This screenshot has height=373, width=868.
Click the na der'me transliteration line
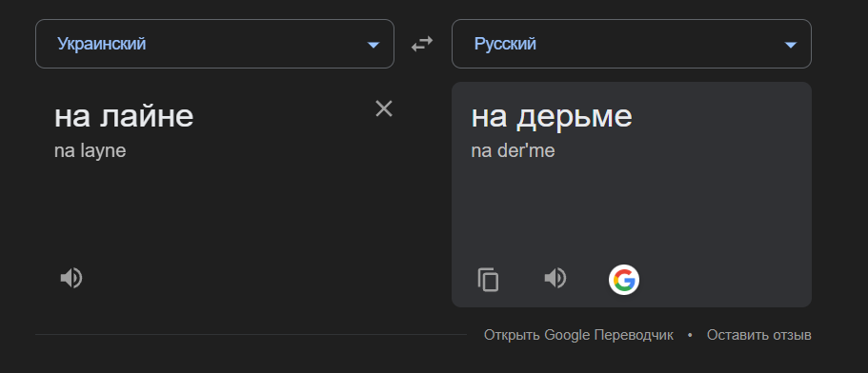pos(513,151)
